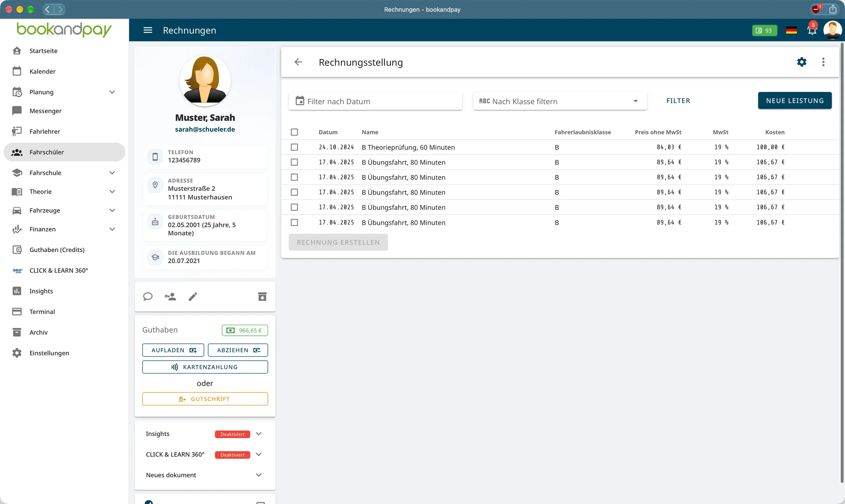The image size is (845, 504).
Task: Check the last 17.04.2025 Übungsfahrt row
Action: [294, 222]
